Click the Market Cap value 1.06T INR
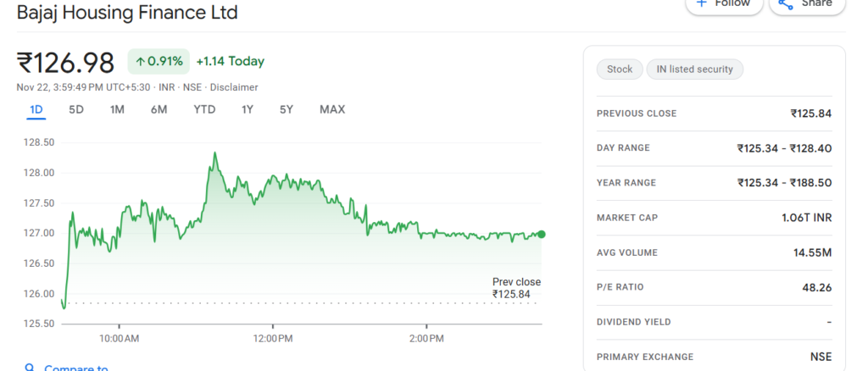The width and height of the screenshot is (868, 371). (807, 218)
